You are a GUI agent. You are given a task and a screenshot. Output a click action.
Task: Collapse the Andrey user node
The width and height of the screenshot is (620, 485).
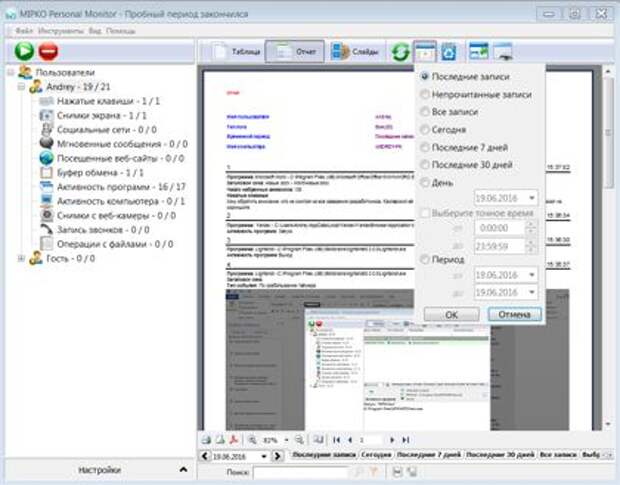(x=21, y=87)
